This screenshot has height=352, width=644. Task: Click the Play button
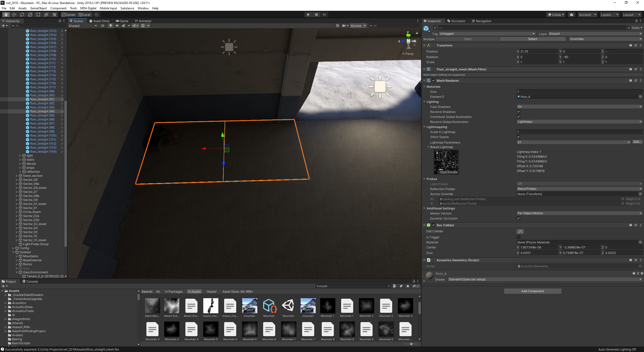[308, 15]
